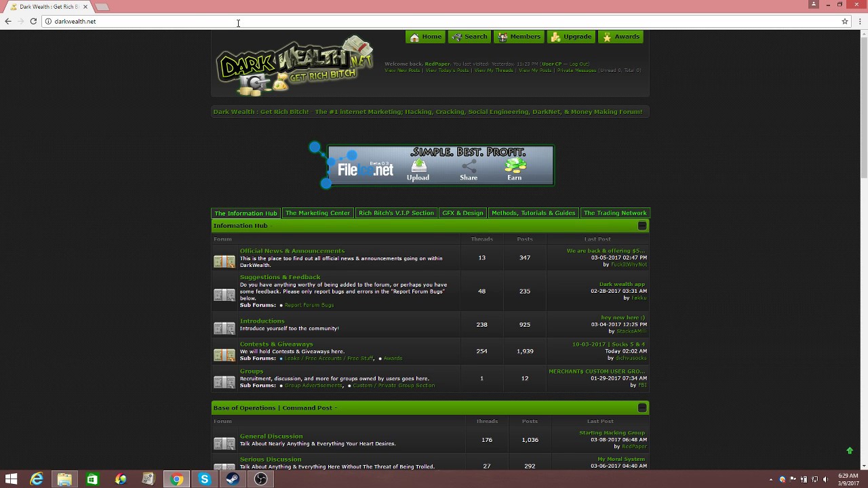
Task: Switch to The Marketing Center tab
Action: point(317,213)
